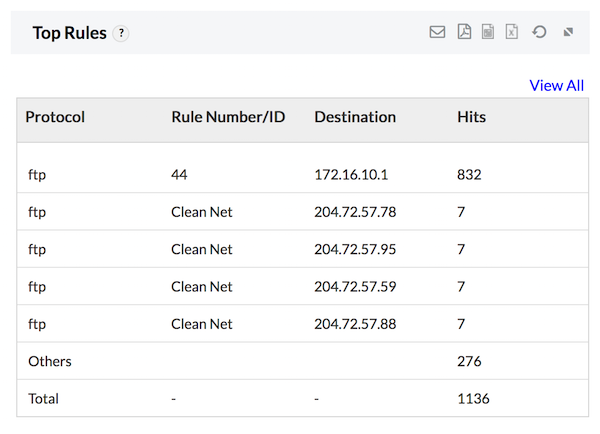Open the View All link

coord(556,85)
